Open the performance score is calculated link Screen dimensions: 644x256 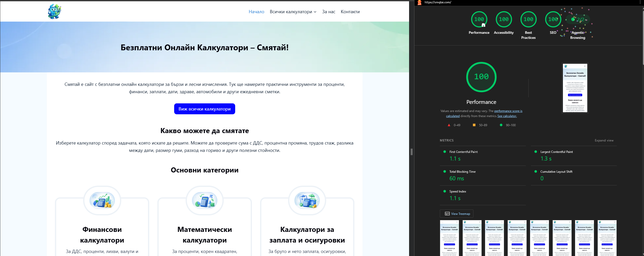(x=484, y=114)
